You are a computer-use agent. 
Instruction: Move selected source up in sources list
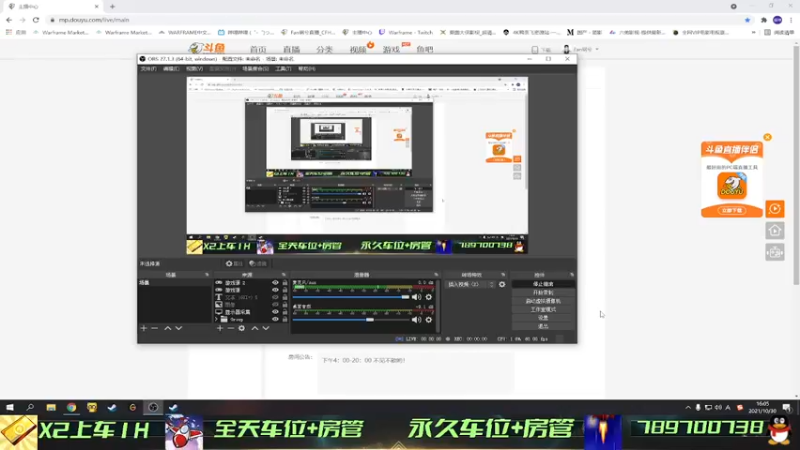pos(255,328)
